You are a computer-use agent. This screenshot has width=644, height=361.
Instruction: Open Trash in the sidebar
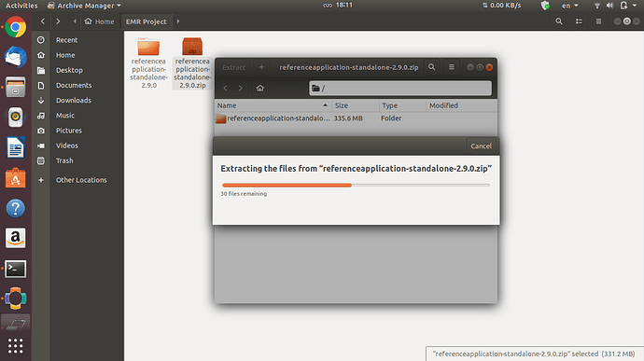coord(64,160)
